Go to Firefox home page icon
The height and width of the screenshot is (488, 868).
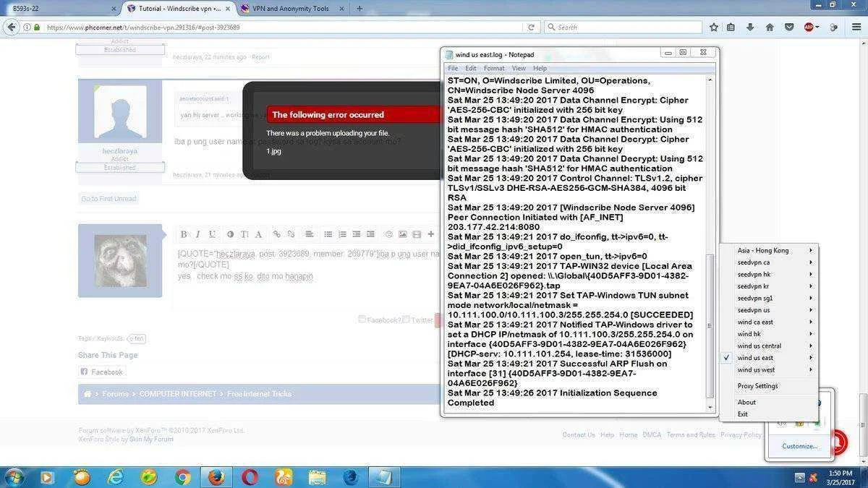tap(770, 27)
